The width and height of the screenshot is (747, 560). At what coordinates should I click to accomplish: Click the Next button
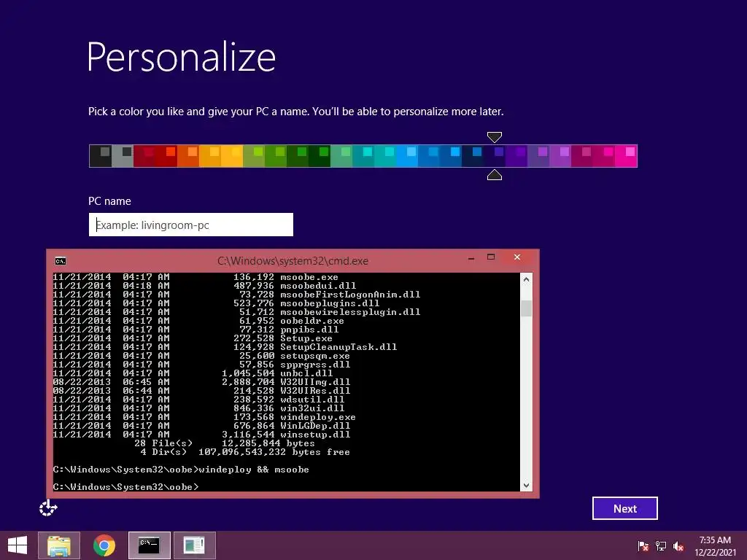pyautogui.click(x=625, y=508)
